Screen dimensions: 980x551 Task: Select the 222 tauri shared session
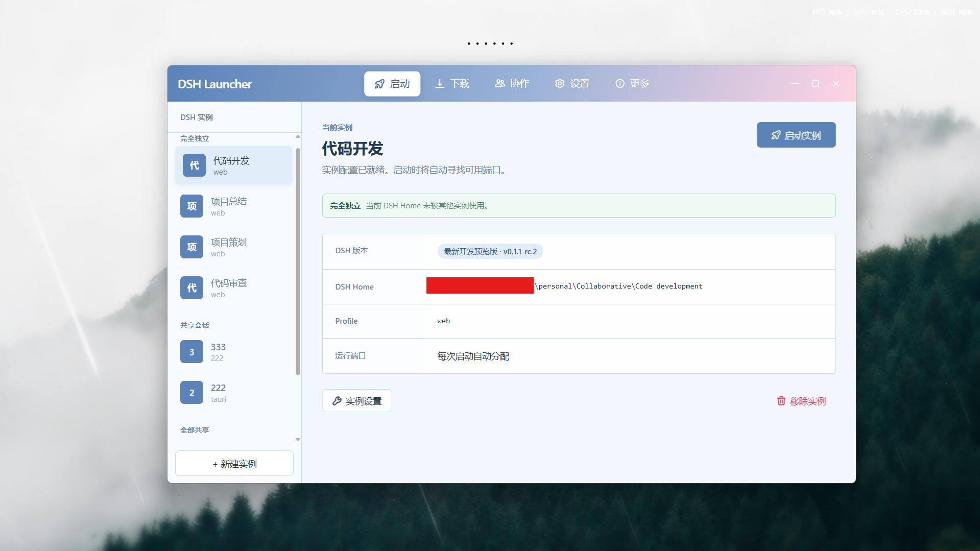(x=233, y=393)
